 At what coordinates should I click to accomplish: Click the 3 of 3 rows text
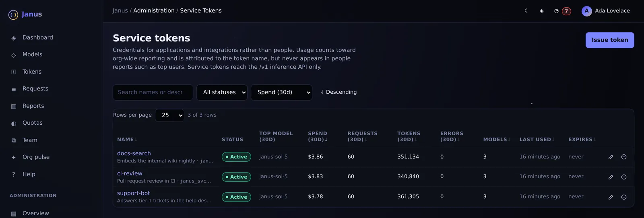[x=202, y=115]
